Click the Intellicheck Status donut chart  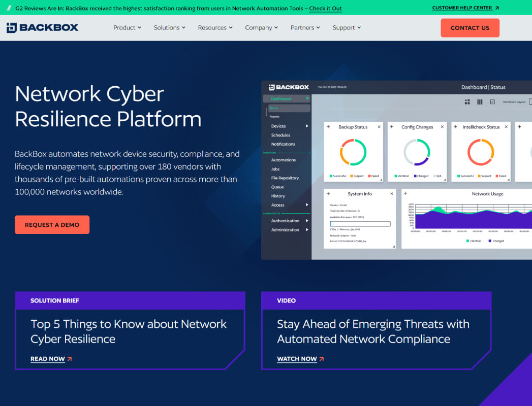tap(481, 152)
